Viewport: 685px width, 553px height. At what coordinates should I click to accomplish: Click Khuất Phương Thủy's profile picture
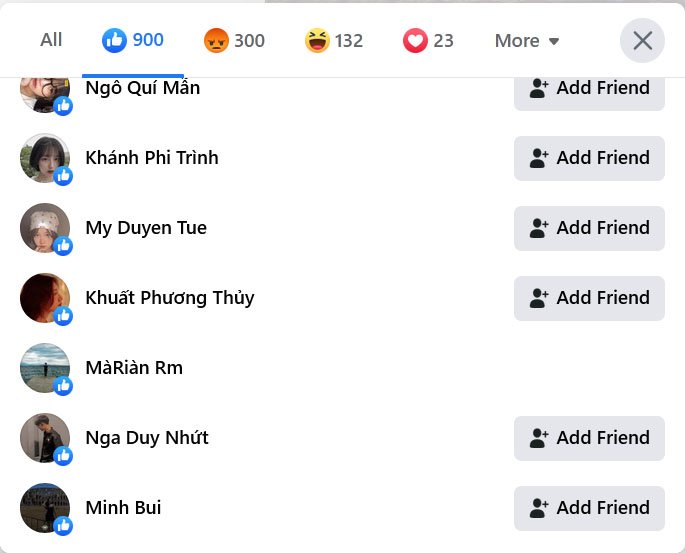pos(45,298)
